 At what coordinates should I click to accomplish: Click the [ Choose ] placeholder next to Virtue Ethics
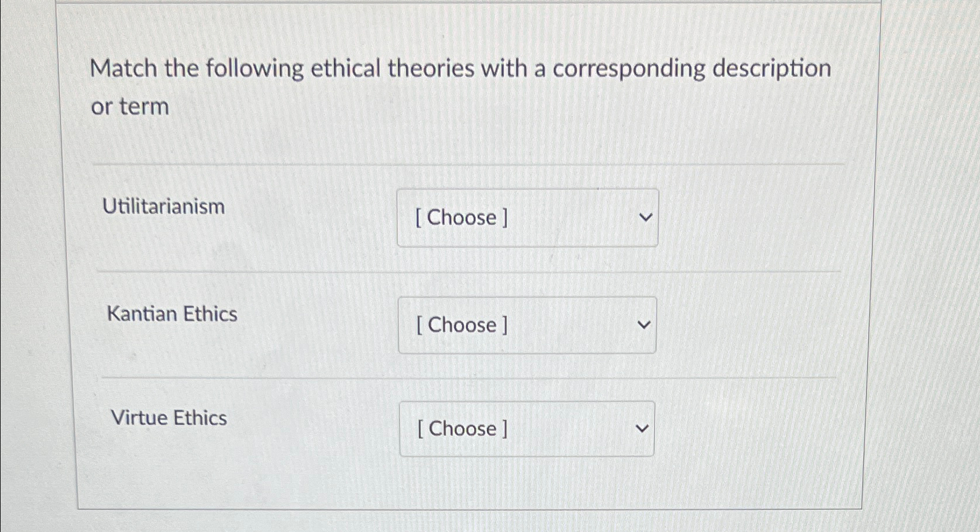click(461, 429)
